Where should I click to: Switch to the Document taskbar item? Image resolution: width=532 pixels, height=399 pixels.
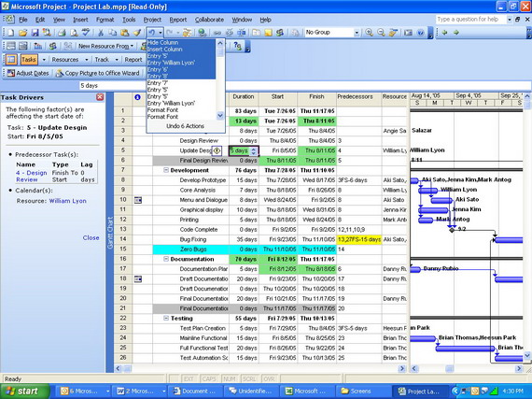(x=195, y=392)
